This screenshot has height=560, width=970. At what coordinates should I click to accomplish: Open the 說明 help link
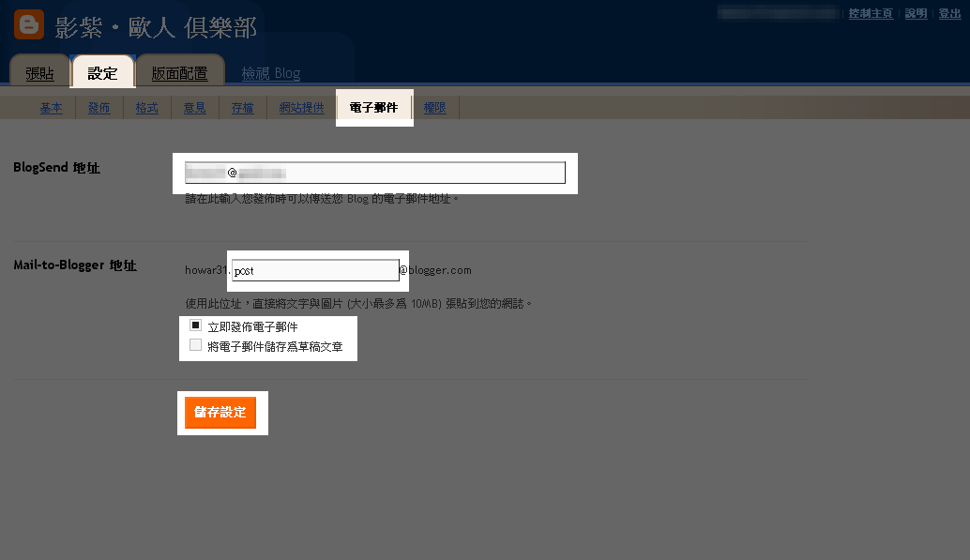[916, 14]
